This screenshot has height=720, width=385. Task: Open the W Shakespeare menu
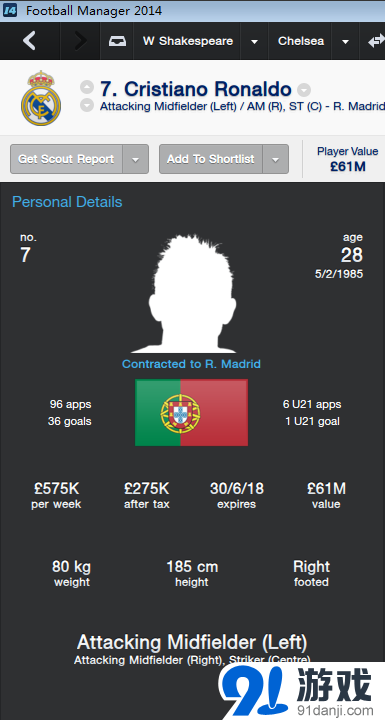point(187,41)
